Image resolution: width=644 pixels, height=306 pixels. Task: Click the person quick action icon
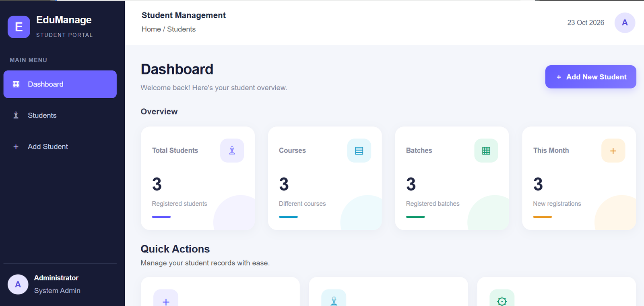[334, 298]
